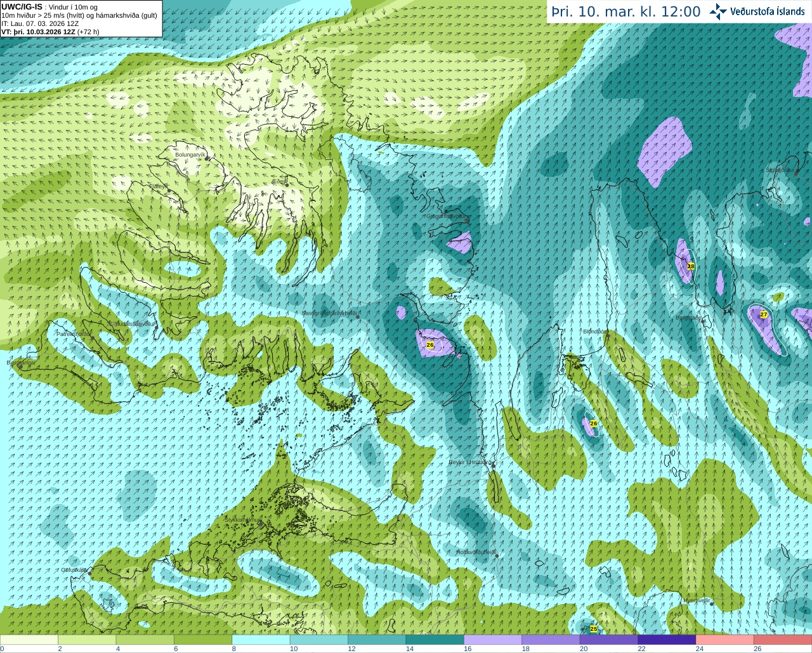
Task: Click the legend tick label '24'
Action: pos(698,649)
